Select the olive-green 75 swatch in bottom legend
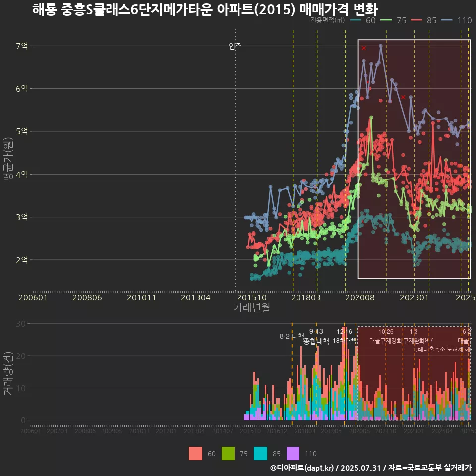Image resolution: width=476 pixels, height=476 pixels. point(228,454)
